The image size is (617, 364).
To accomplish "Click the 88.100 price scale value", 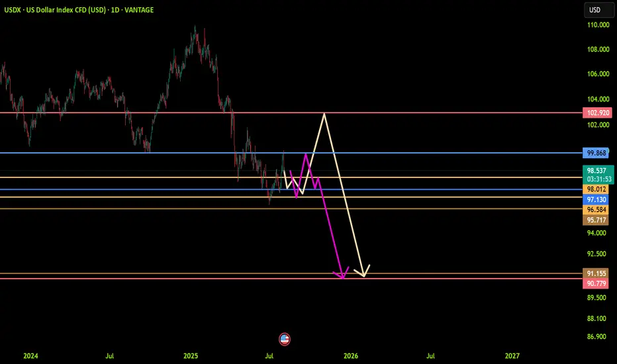I will [596, 318].
